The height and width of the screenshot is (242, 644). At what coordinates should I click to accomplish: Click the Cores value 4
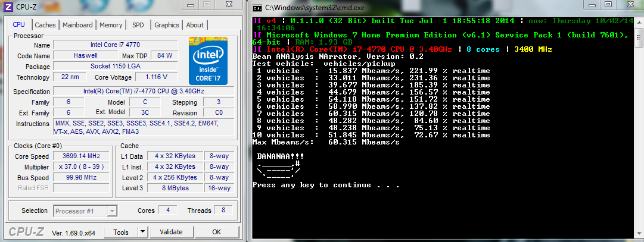click(167, 210)
